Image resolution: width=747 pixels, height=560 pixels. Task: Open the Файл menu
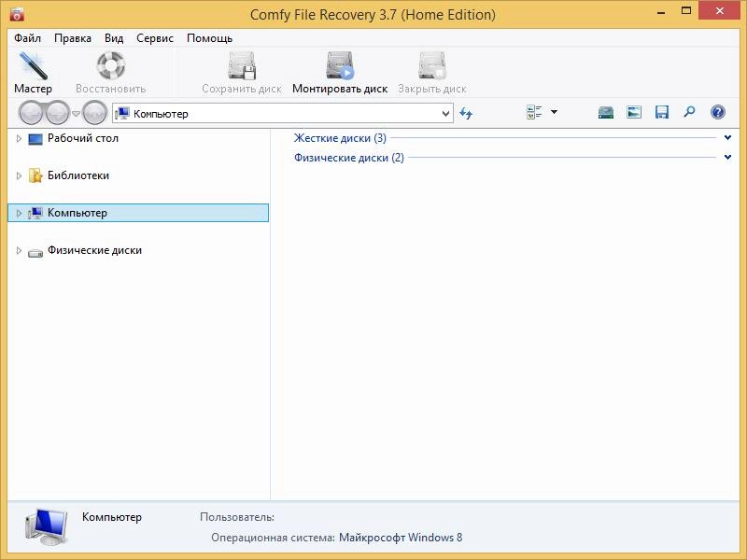point(27,38)
